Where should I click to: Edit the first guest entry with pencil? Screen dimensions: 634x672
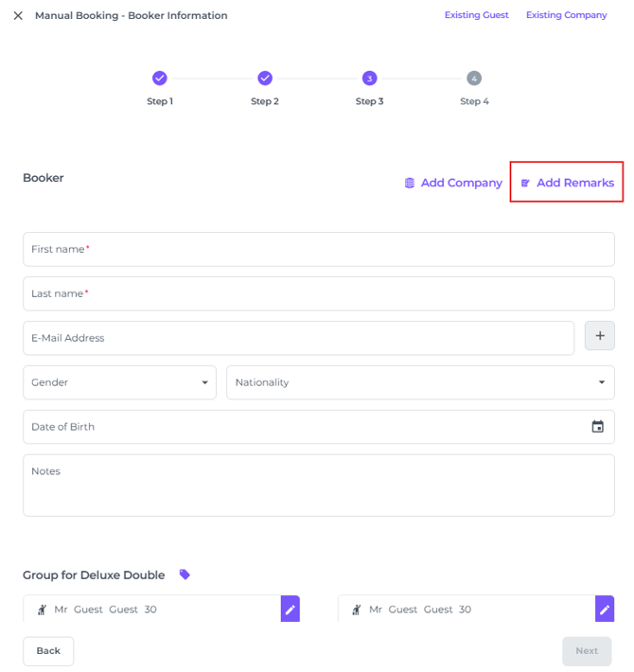pos(290,610)
